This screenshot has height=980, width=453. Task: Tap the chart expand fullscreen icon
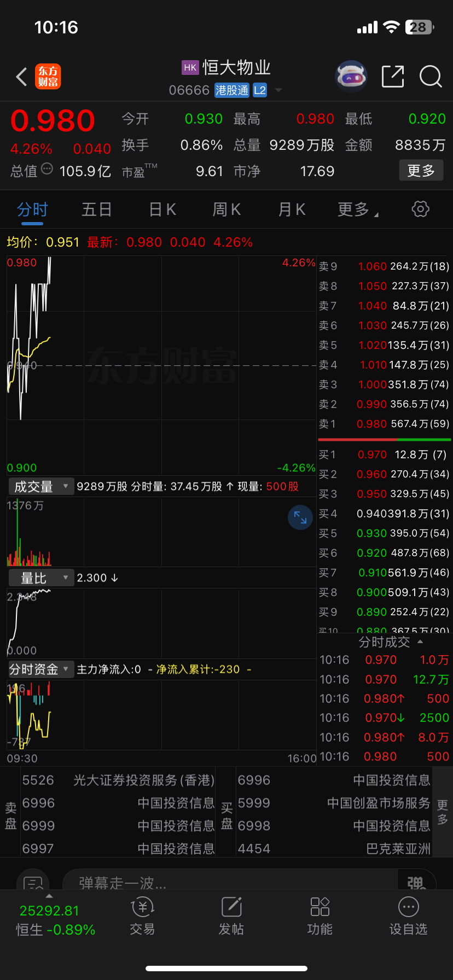300,517
